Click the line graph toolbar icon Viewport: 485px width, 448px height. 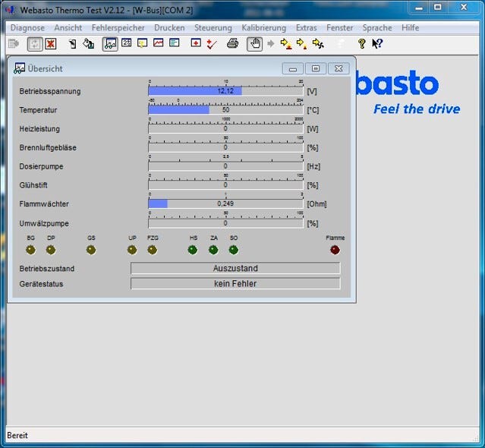tap(158, 44)
